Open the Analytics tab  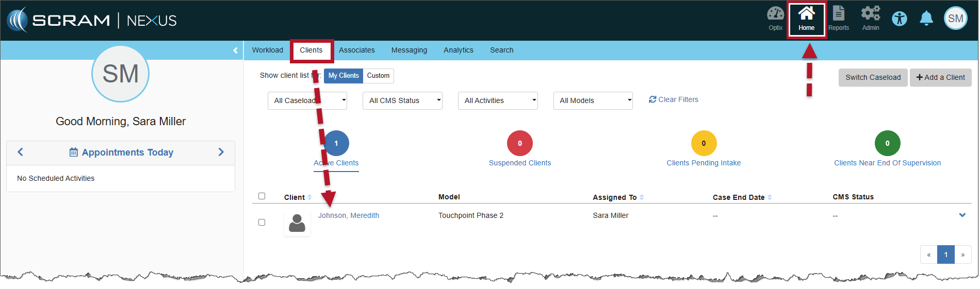click(x=458, y=50)
